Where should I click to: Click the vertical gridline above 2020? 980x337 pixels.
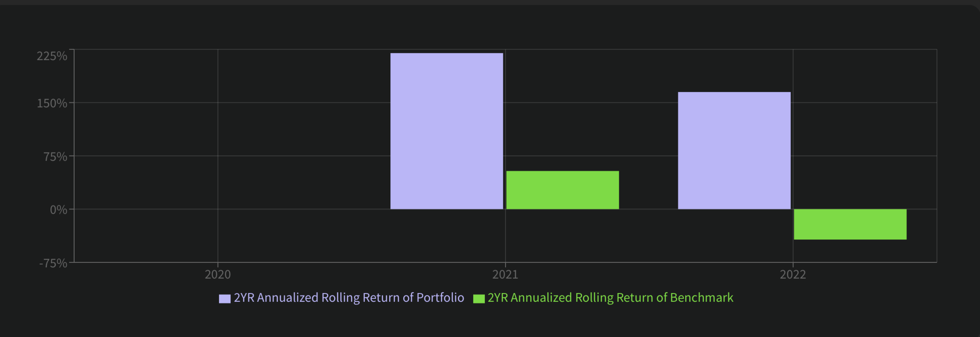pyautogui.click(x=218, y=132)
